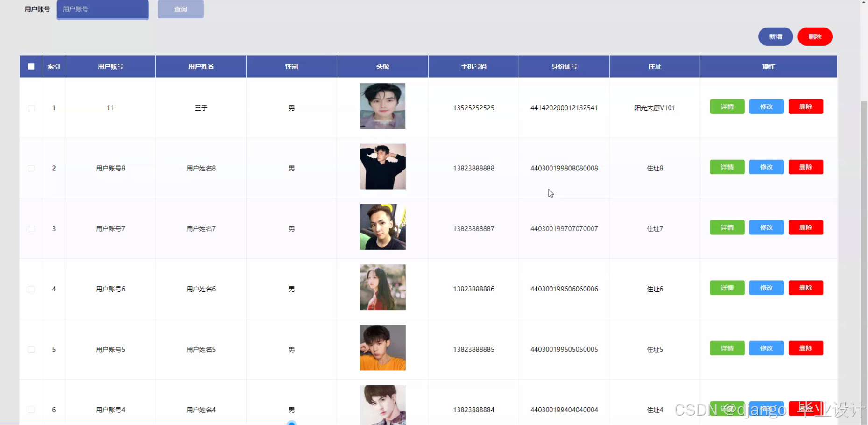The image size is (868, 425).
Task: Click the 身份证号 column header
Action: pyautogui.click(x=564, y=66)
